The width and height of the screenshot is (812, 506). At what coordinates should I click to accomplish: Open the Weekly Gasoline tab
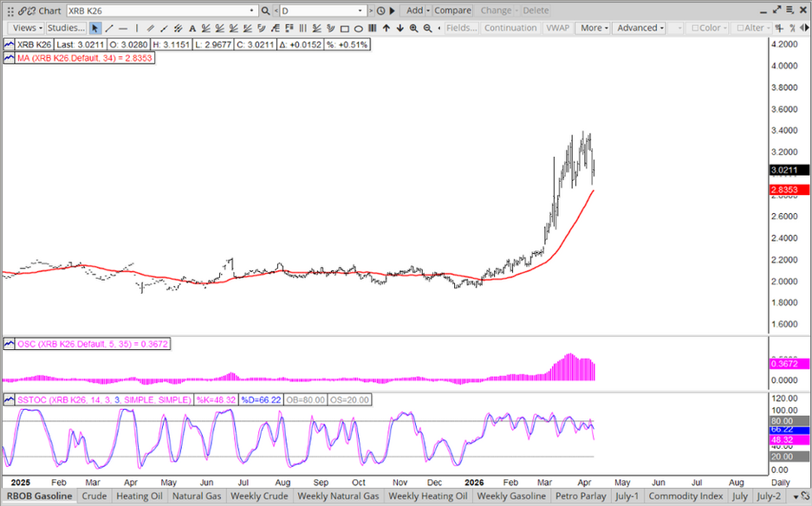(x=511, y=496)
